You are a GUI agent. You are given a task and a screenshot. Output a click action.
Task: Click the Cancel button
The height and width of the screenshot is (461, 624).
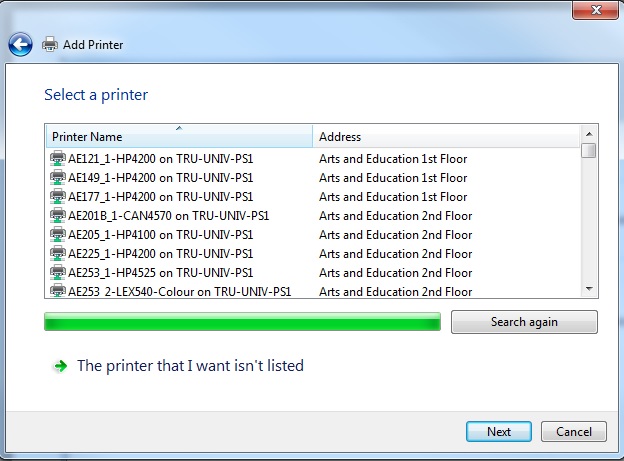pyautogui.click(x=573, y=432)
